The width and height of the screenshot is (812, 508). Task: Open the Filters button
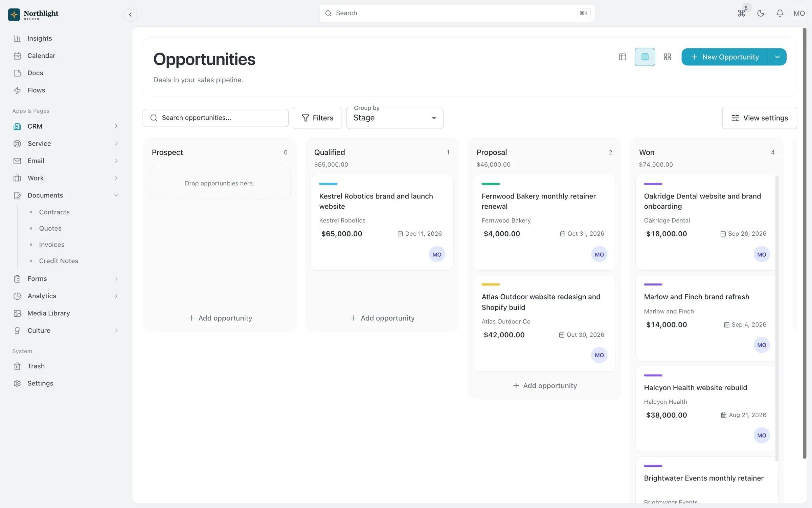pyautogui.click(x=317, y=118)
